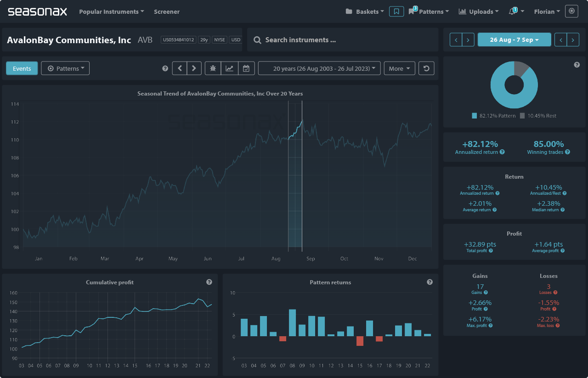Click help icon on Pattern returns panel
The width and height of the screenshot is (588, 378).
tap(430, 282)
